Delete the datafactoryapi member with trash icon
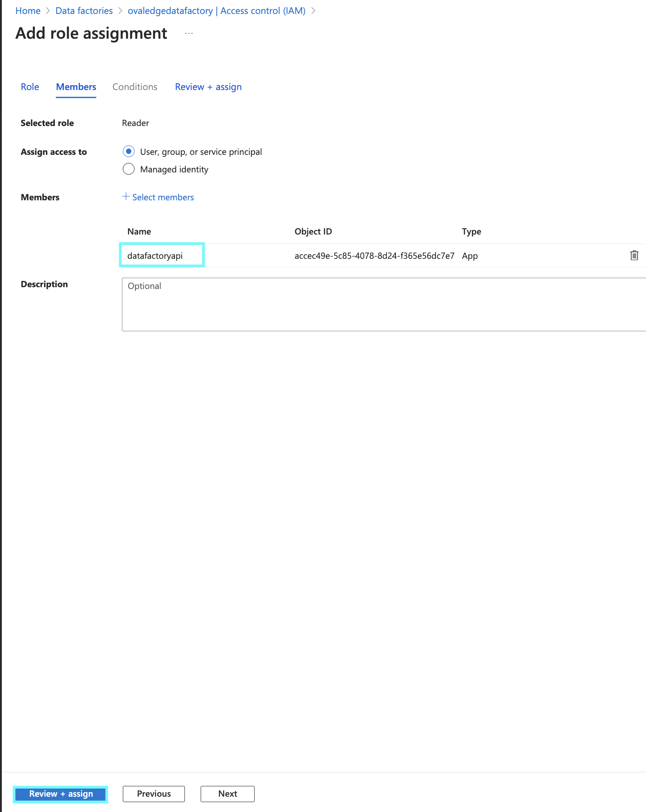Image resolution: width=646 pixels, height=812 pixels. (x=634, y=255)
